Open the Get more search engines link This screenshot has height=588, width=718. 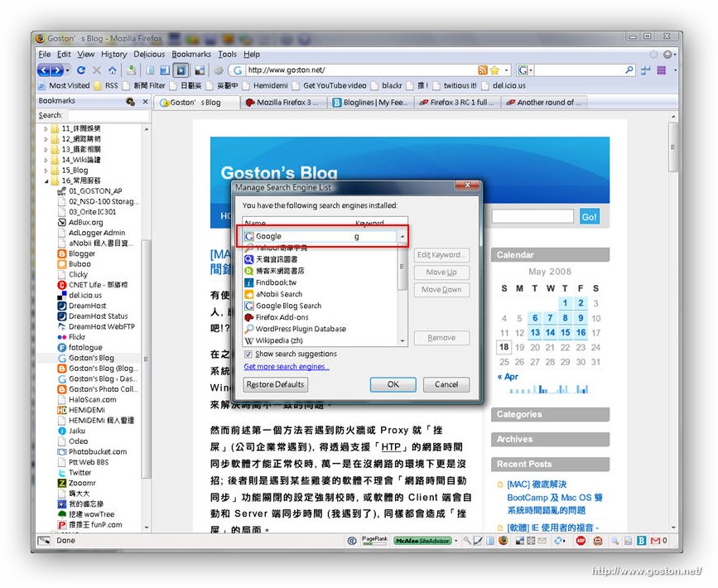point(287,367)
